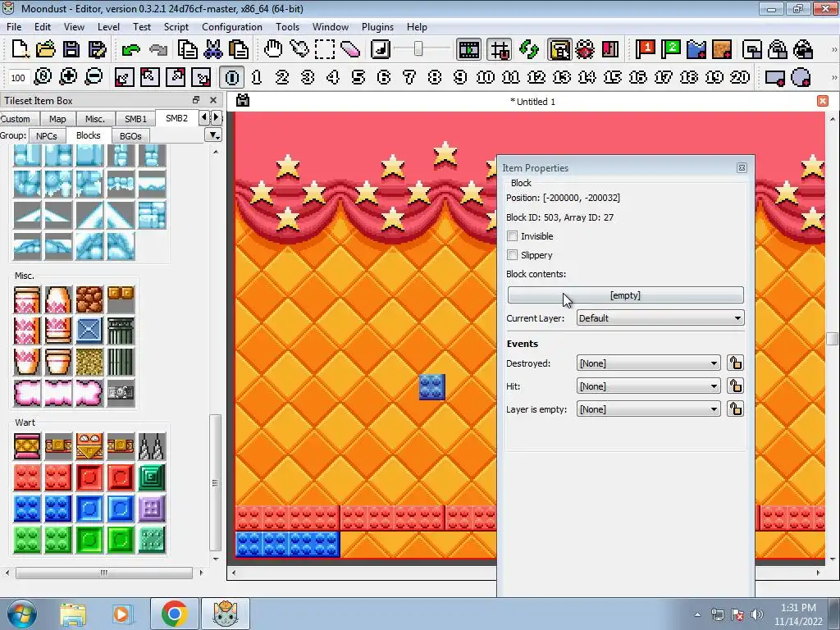Copy selected items
Screen dimensions: 840x630
pyautogui.click(x=188, y=49)
